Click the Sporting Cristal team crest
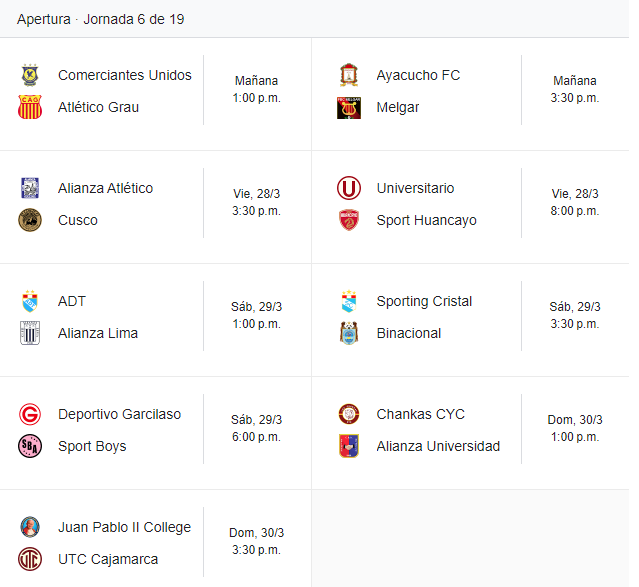639x587 pixels. [348, 301]
